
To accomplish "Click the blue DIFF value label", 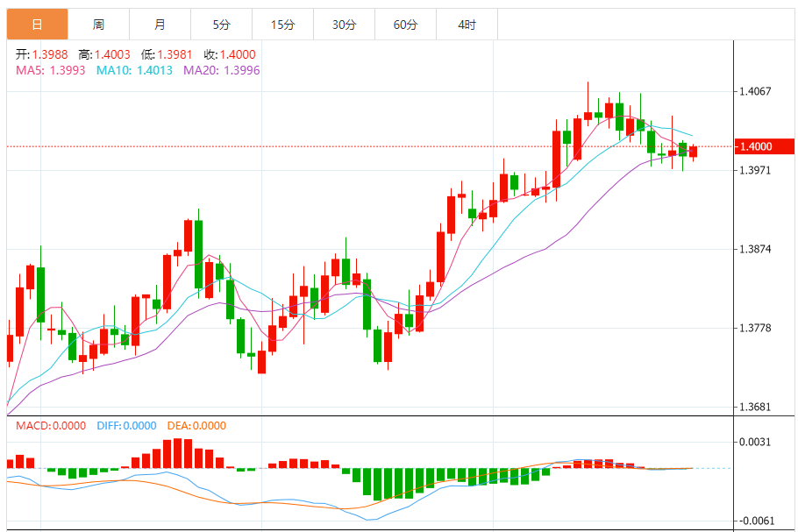I will 126,426.
